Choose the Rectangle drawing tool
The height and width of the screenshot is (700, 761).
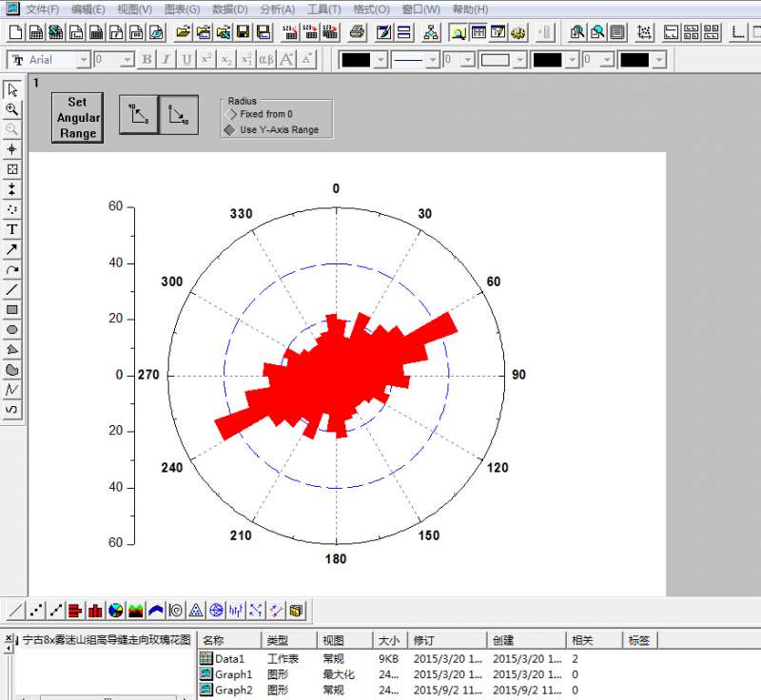point(12,309)
